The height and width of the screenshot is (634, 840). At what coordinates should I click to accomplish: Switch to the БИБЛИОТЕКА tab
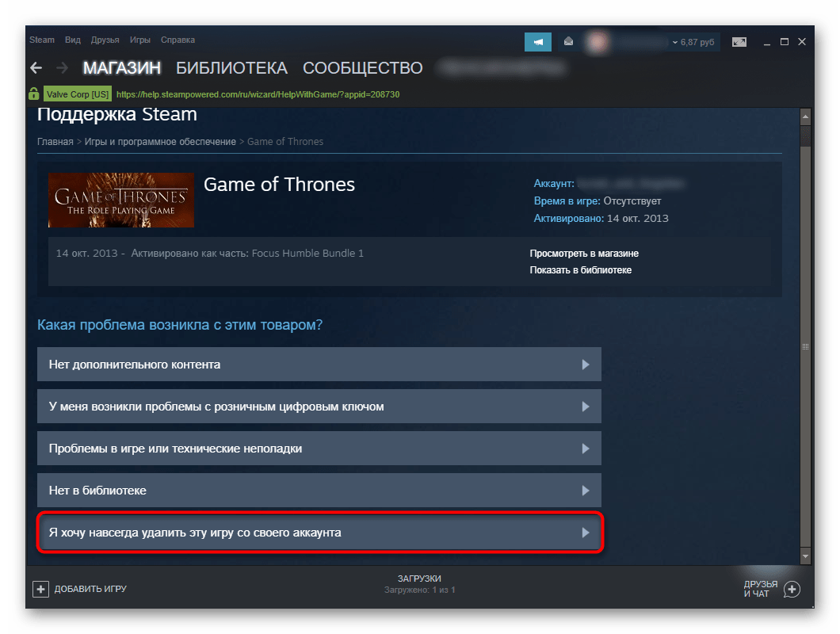tap(232, 68)
